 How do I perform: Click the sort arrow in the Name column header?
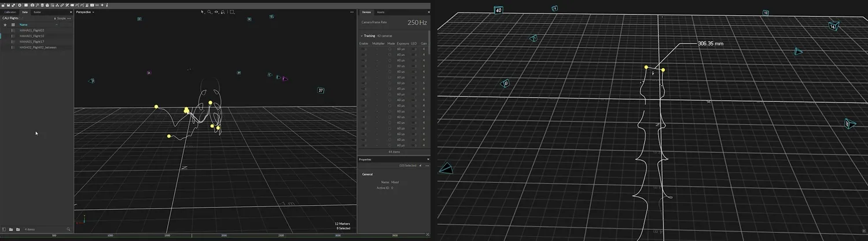pyautogui.click(x=56, y=25)
